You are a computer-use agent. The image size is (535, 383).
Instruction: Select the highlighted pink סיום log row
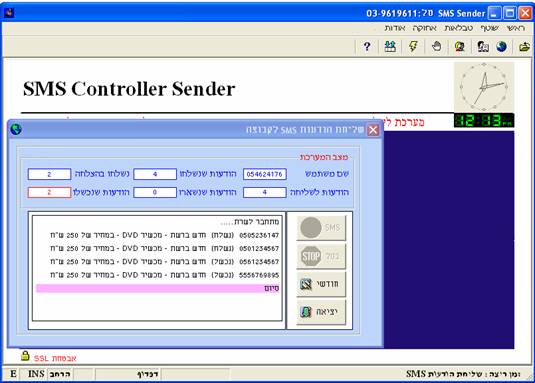point(158,289)
